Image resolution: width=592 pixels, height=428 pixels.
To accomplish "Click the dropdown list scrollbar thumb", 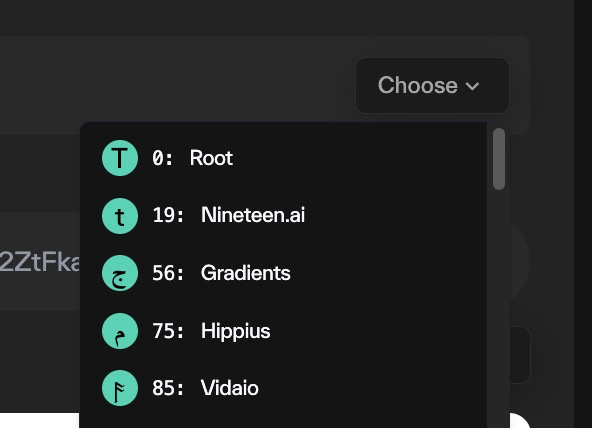I will pos(499,159).
